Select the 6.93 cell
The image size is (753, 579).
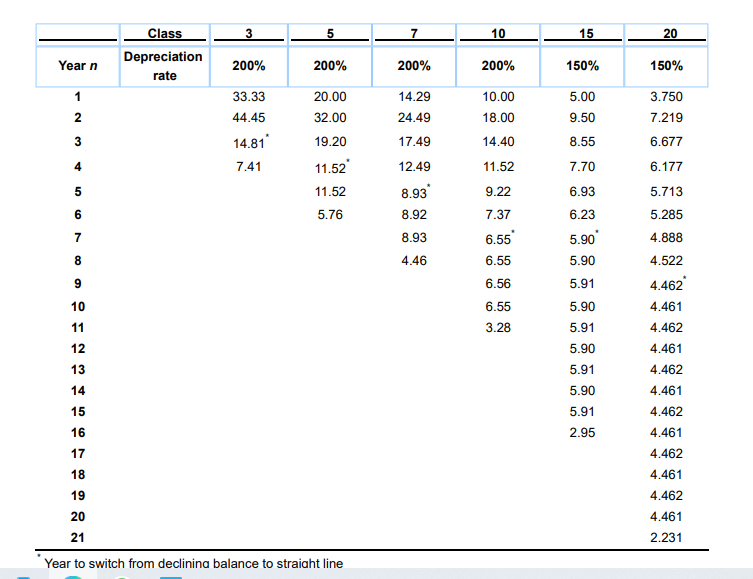click(x=582, y=192)
